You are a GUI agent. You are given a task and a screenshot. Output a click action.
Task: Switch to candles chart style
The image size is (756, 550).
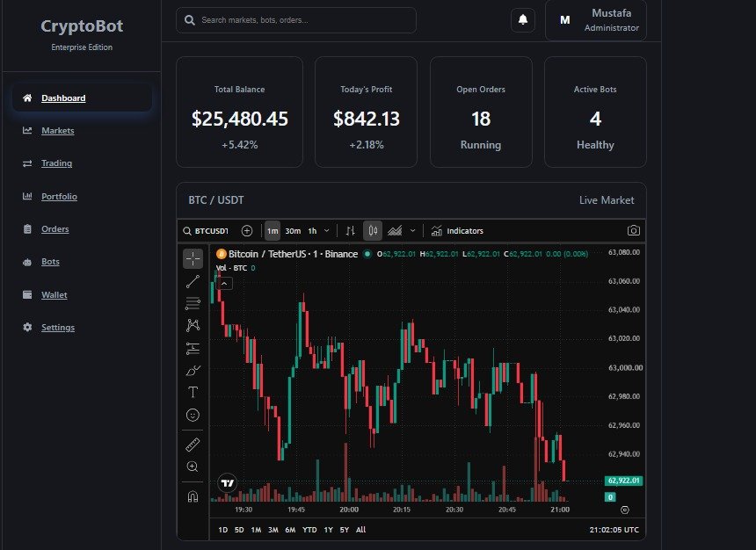click(x=373, y=231)
